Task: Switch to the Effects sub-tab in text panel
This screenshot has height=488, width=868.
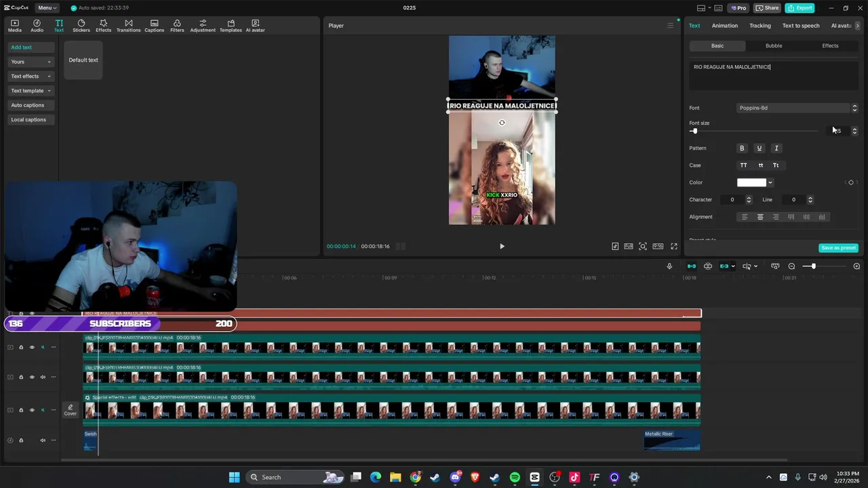Action: click(830, 45)
